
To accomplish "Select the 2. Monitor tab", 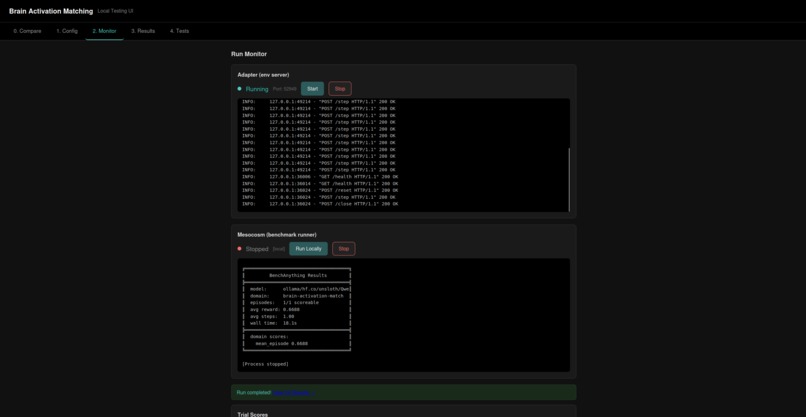I will click(x=104, y=31).
